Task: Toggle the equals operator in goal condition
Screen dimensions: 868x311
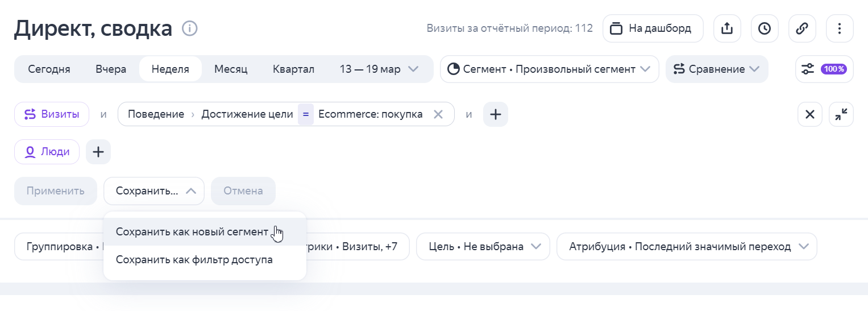Action: [x=305, y=114]
